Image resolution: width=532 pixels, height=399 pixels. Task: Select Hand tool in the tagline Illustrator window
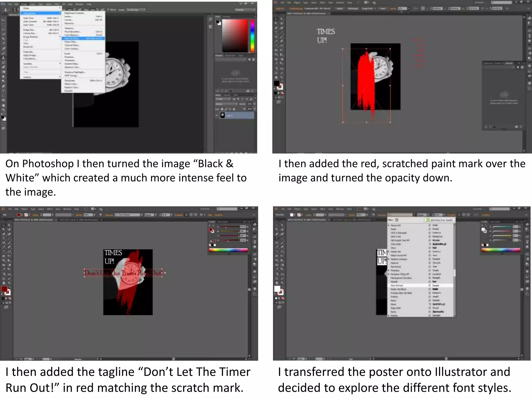coord(4,283)
